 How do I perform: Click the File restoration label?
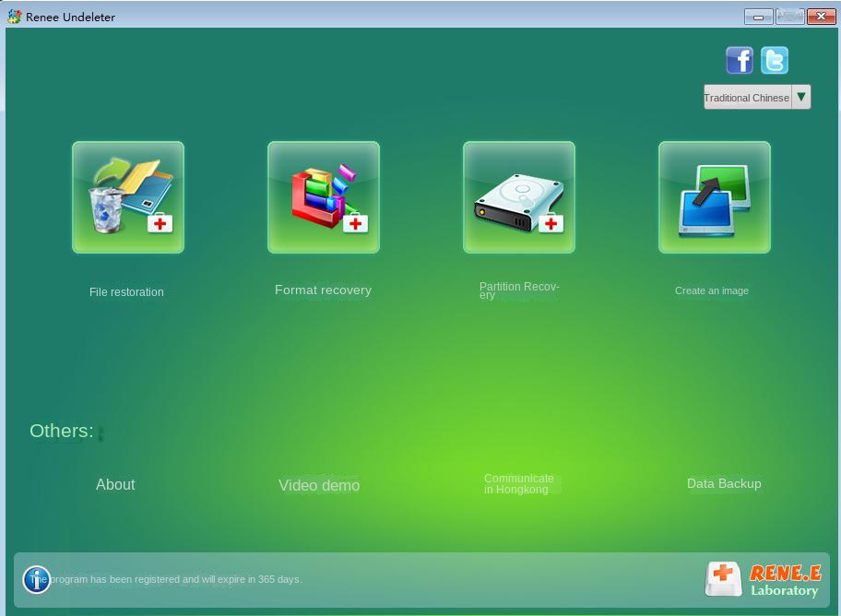point(126,292)
